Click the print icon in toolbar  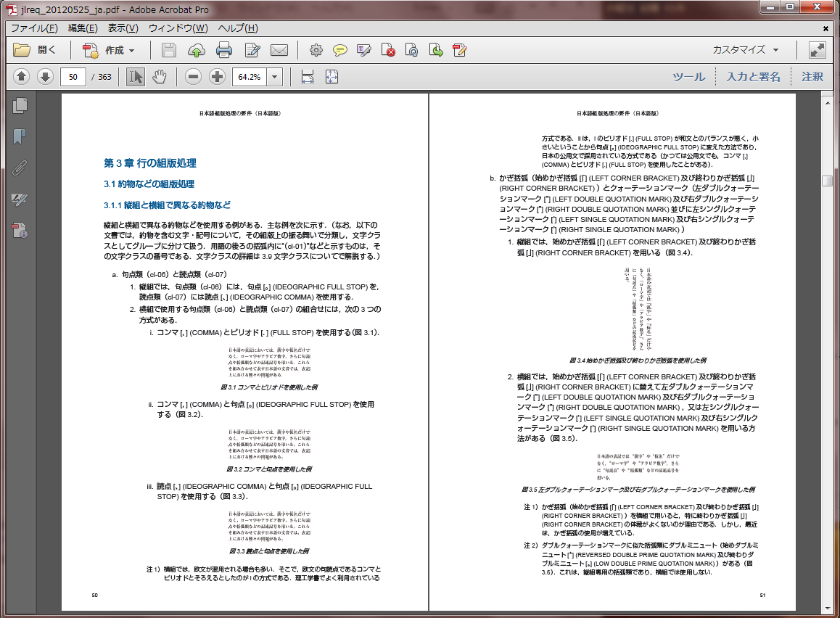tap(223, 50)
